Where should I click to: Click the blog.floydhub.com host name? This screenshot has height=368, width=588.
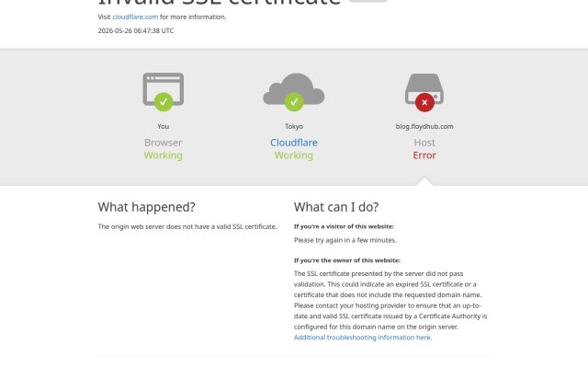point(424,127)
